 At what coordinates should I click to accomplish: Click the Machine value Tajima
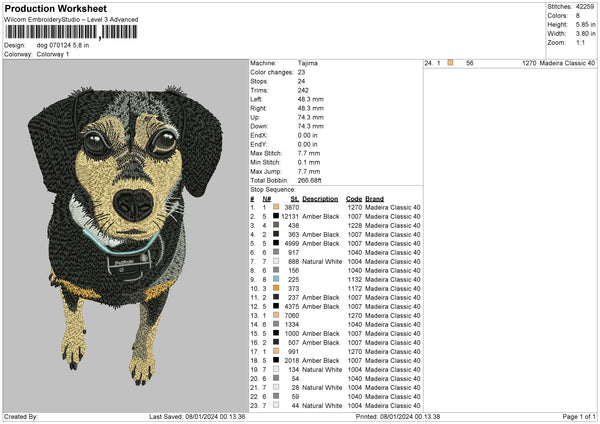click(309, 63)
